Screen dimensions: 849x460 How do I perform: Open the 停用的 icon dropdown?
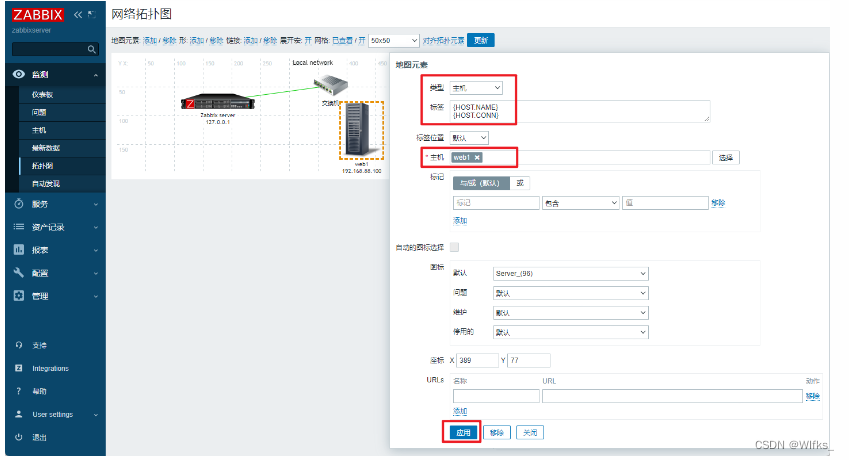pyautogui.click(x=571, y=332)
